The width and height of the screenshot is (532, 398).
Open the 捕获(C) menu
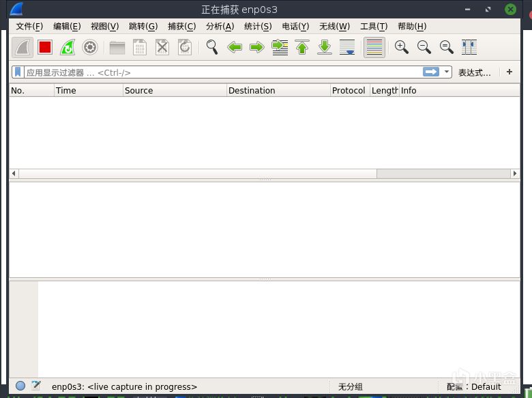tap(181, 26)
